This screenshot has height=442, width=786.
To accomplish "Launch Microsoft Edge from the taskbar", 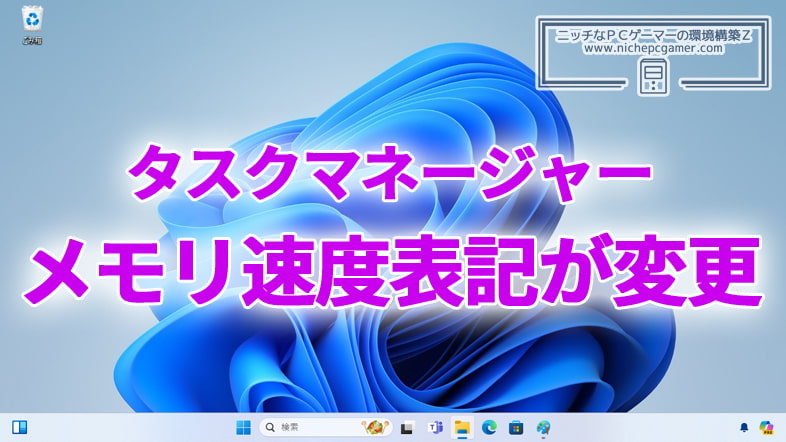I will (489, 427).
